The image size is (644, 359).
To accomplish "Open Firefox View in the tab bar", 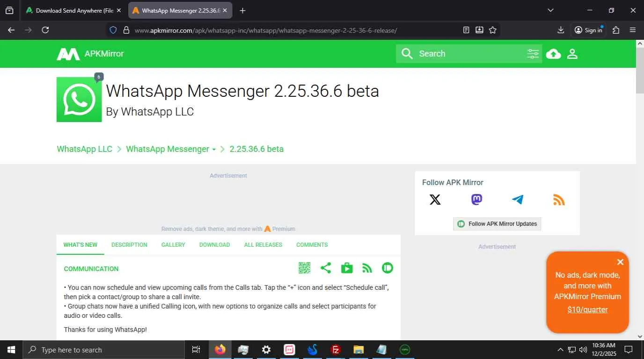I will click(9, 10).
